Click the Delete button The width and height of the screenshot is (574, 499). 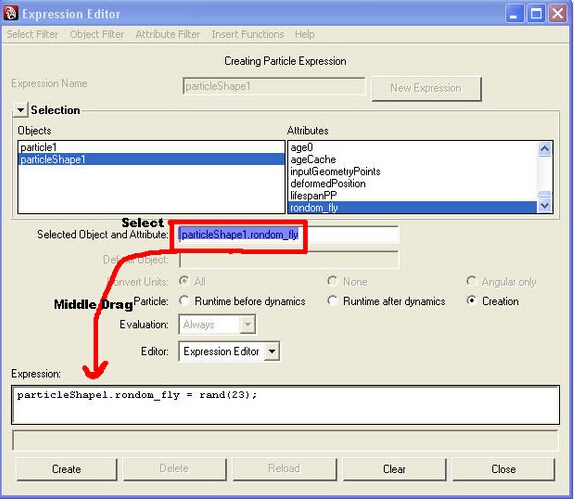pyautogui.click(x=174, y=469)
